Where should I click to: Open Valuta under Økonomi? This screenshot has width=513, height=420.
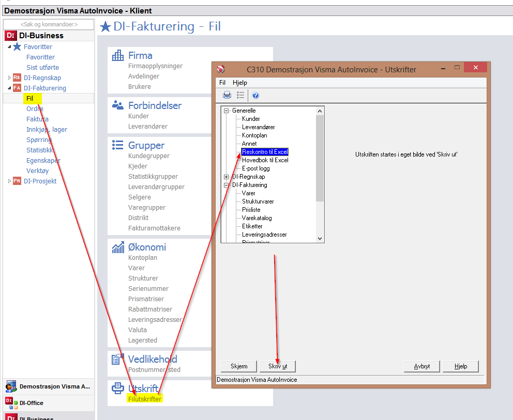click(138, 330)
